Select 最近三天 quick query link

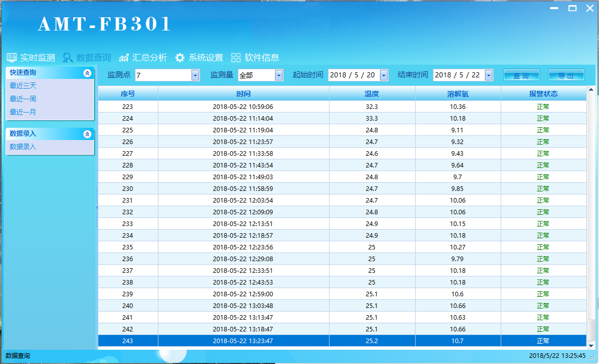23,86
